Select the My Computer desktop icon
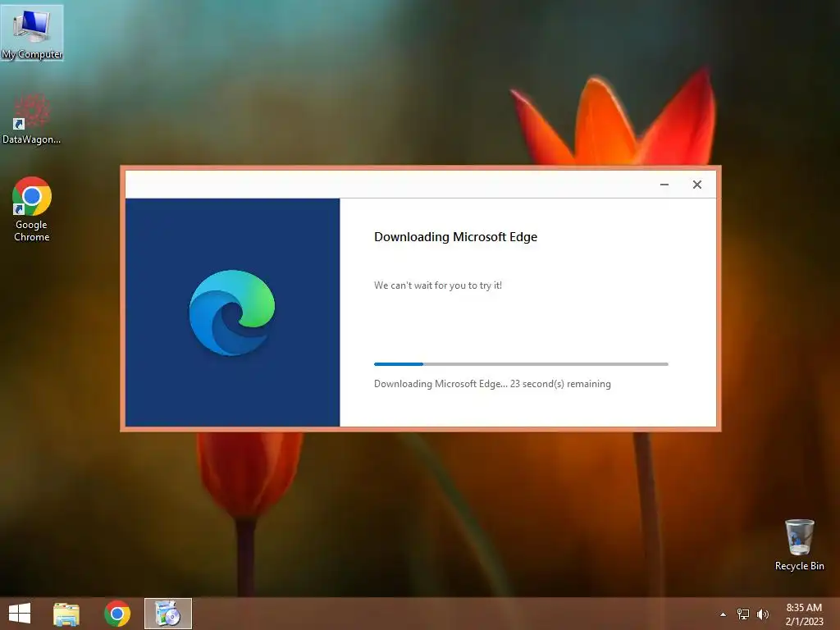This screenshot has width=840, height=630. click(32, 33)
